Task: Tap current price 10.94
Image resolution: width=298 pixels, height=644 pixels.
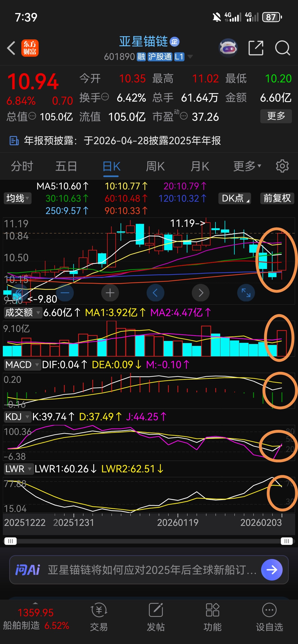Action: coord(33,82)
